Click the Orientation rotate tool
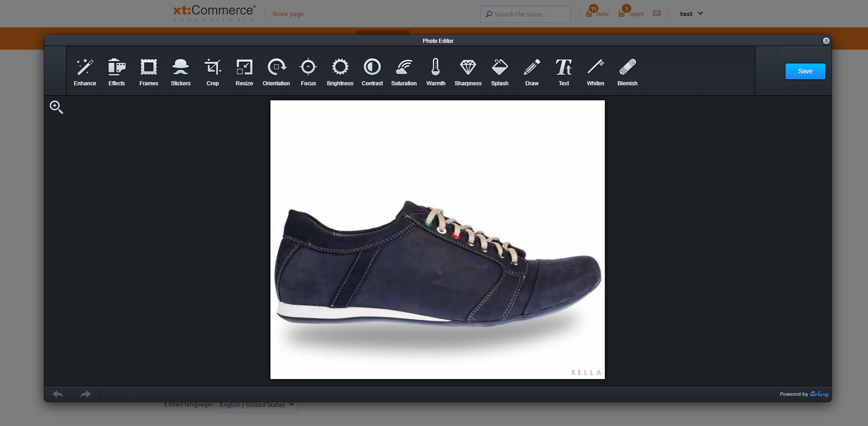The width and height of the screenshot is (868, 426). click(x=276, y=72)
